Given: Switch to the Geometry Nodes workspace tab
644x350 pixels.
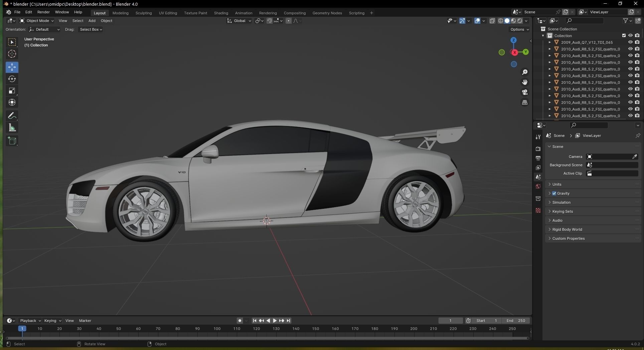Looking at the screenshot, I should (x=327, y=13).
